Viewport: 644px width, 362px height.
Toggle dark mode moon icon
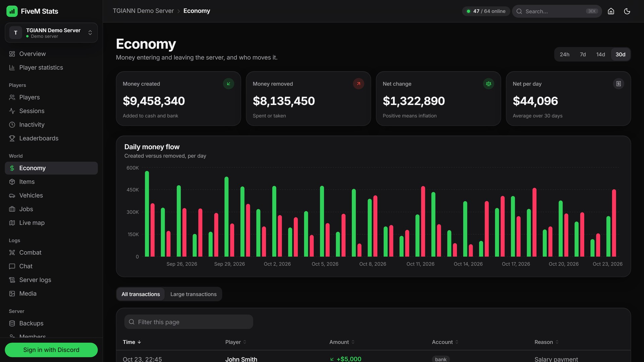tap(627, 11)
